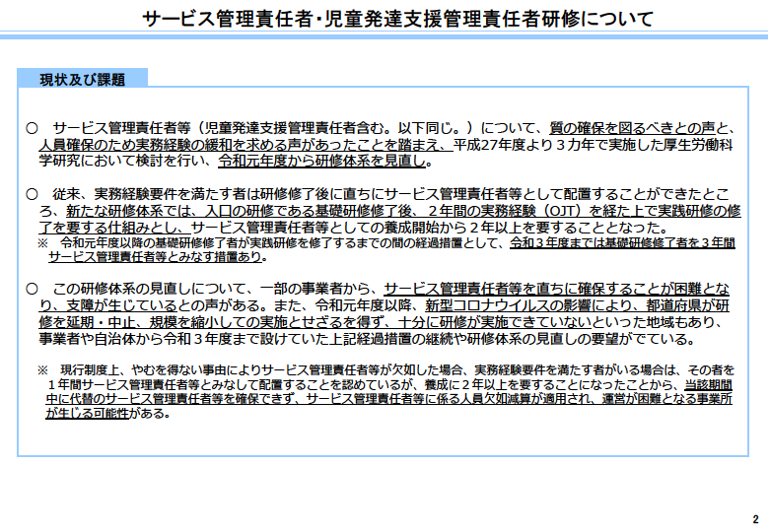The image size is (769, 532).
Task: Click the line starting この研修体系の見直しについて
Action: [x=390, y=289]
